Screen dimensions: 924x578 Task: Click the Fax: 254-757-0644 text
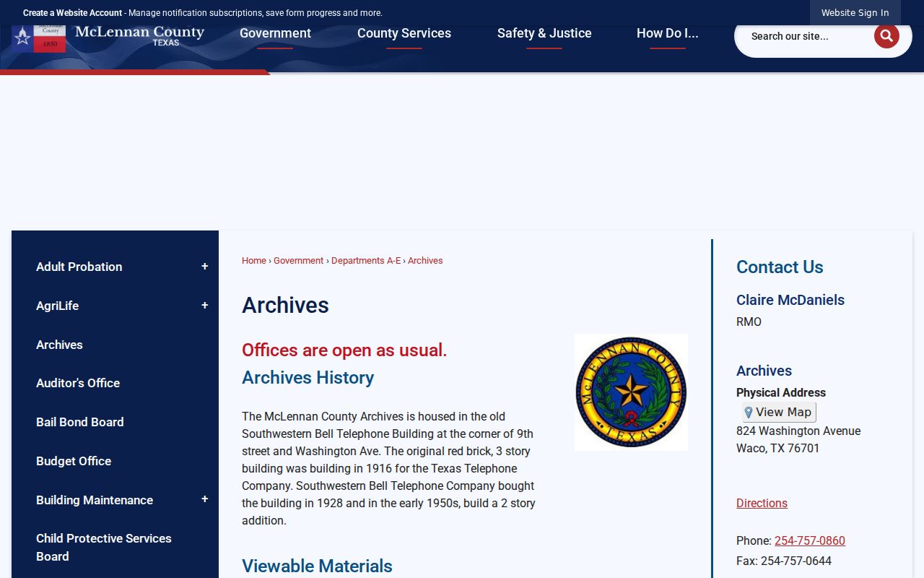tap(784, 561)
